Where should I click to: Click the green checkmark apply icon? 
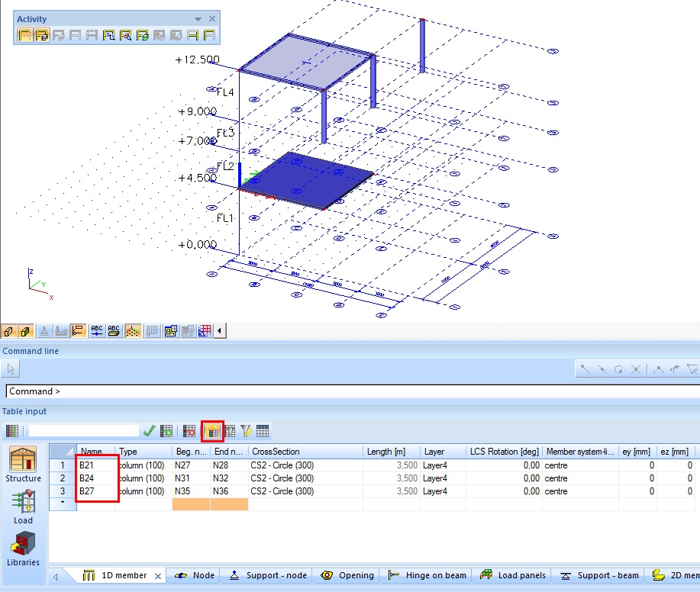pos(149,431)
